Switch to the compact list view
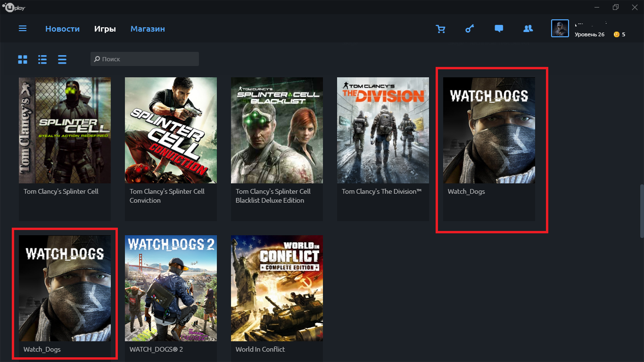Viewport: 644px width, 362px height. [x=62, y=59]
